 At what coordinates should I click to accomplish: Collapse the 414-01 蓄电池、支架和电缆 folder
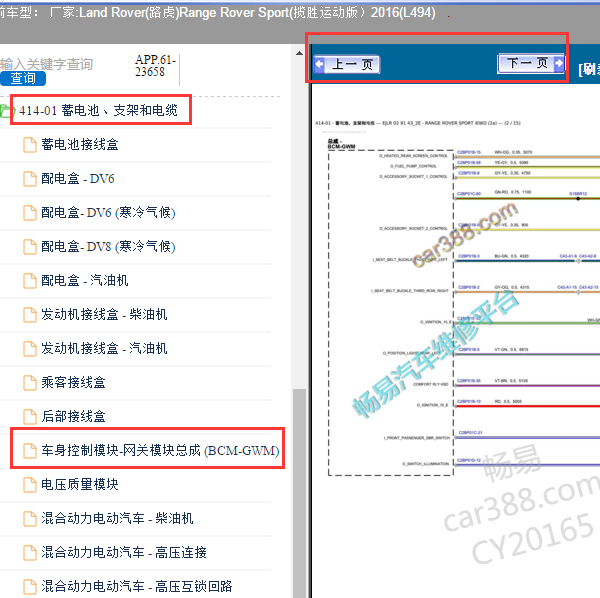[98, 111]
